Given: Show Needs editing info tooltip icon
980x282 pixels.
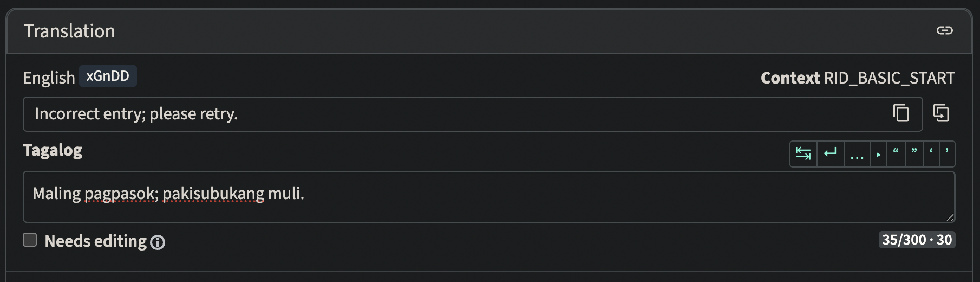Looking at the screenshot, I should pos(158,242).
